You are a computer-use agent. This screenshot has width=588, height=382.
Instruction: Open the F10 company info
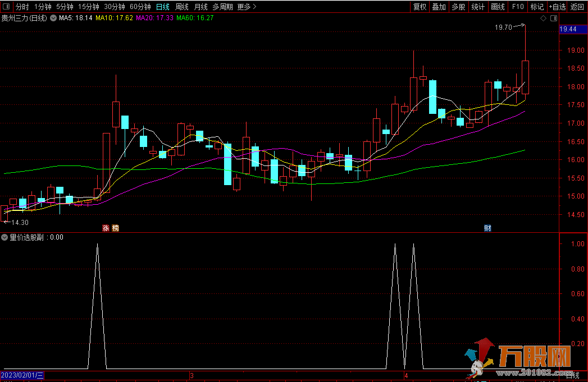click(518, 7)
